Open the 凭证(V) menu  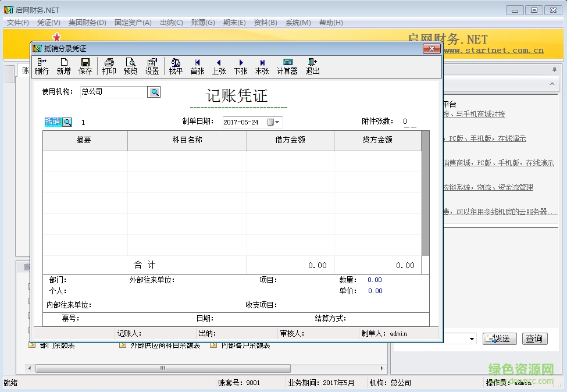coord(48,23)
